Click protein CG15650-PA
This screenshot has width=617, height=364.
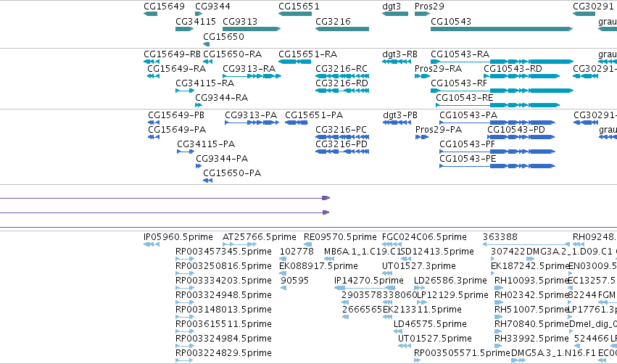[x=208, y=181]
